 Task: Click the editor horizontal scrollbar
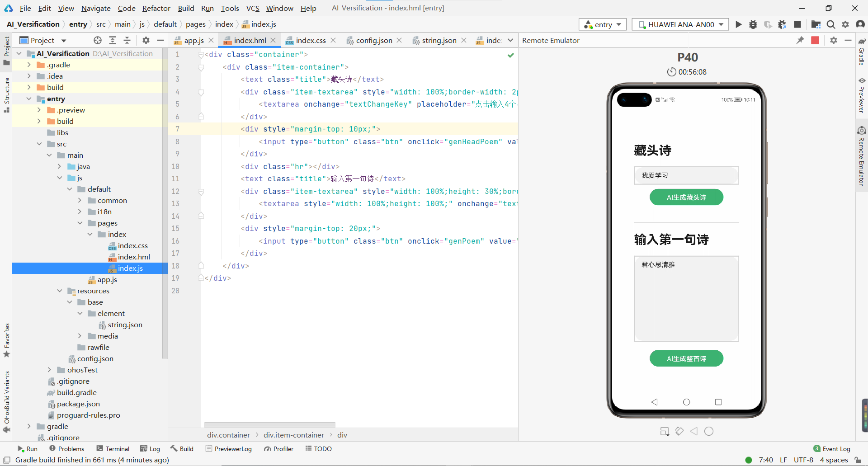click(x=269, y=425)
